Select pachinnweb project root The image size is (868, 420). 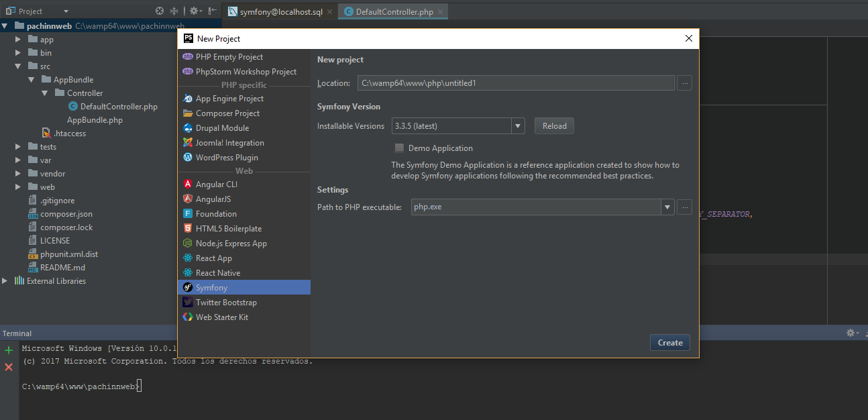(49, 26)
